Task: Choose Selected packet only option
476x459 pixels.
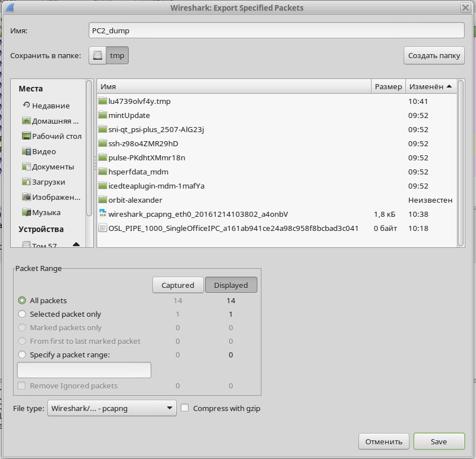Action: (22, 314)
